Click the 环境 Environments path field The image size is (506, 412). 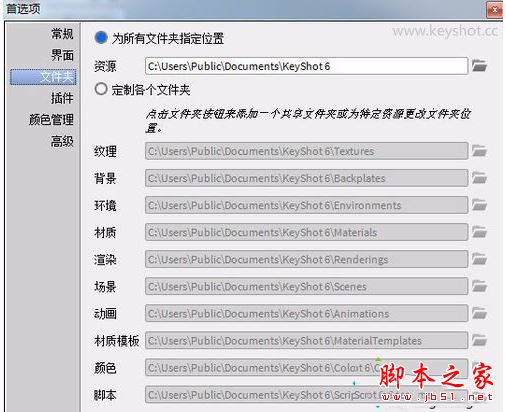[x=306, y=205]
